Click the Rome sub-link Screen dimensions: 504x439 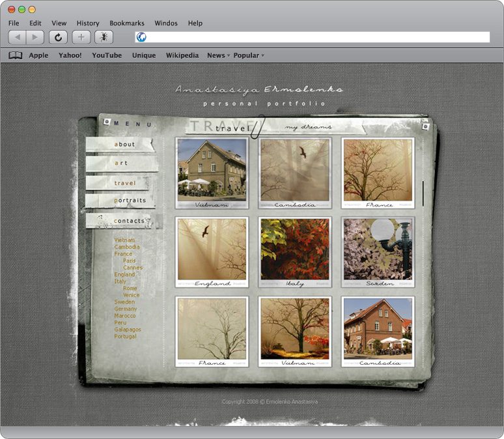130,288
